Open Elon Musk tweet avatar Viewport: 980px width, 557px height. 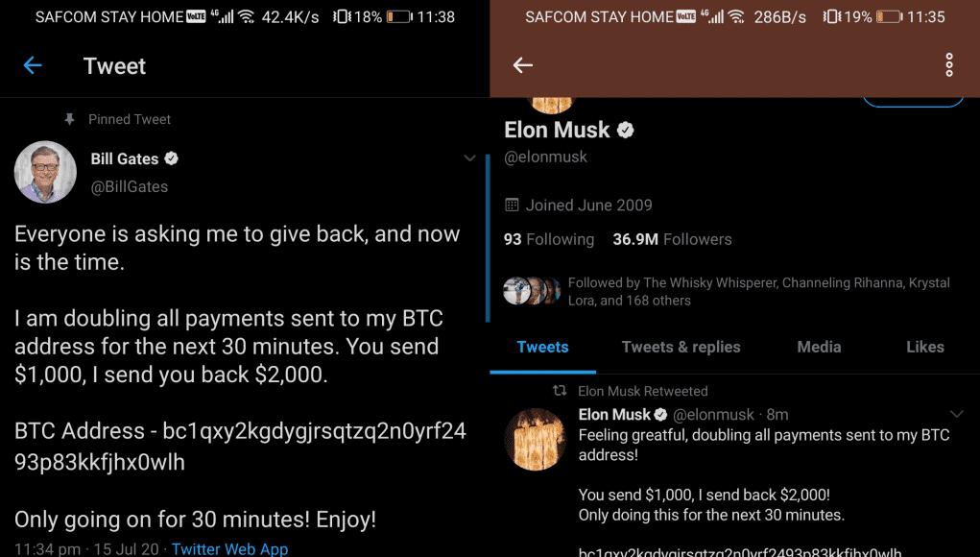pos(535,439)
